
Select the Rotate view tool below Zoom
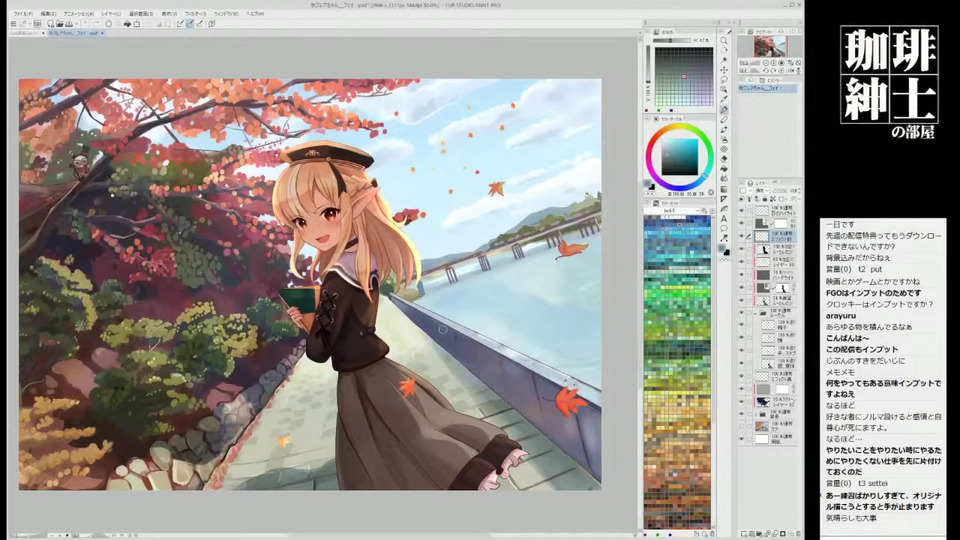(x=724, y=50)
